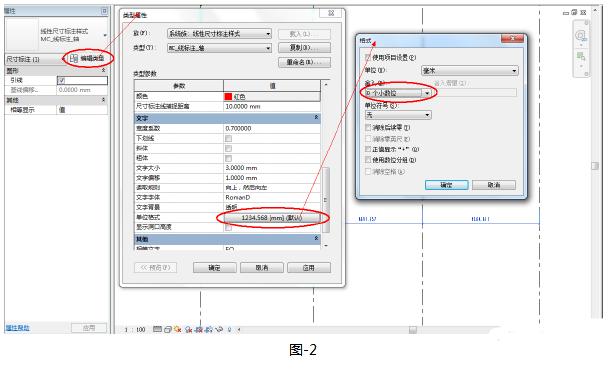This screenshot has height=371, width=611.
Task: Click the "1.0000 mm" text offset value
Action: pos(272,178)
